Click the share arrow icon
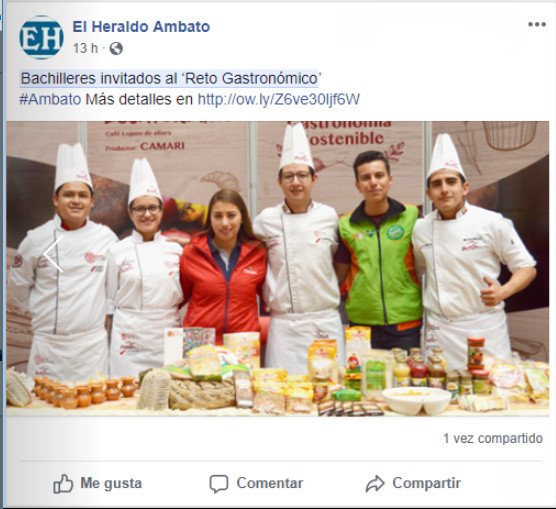The width and height of the screenshot is (556, 509). 375,484
